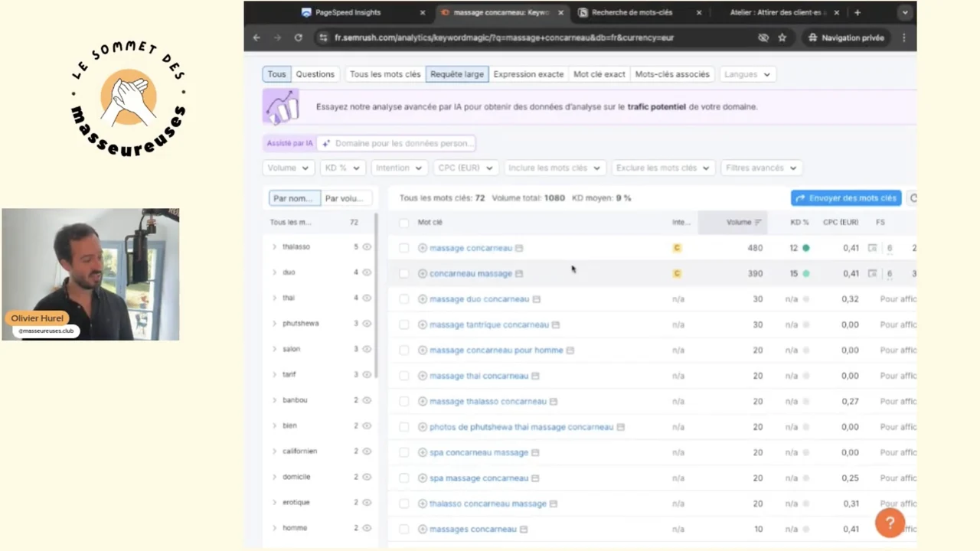The width and height of the screenshot is (980, 551).
Task: Open SERP icon after concarneau massage keyword
Action: click(519, 273)
